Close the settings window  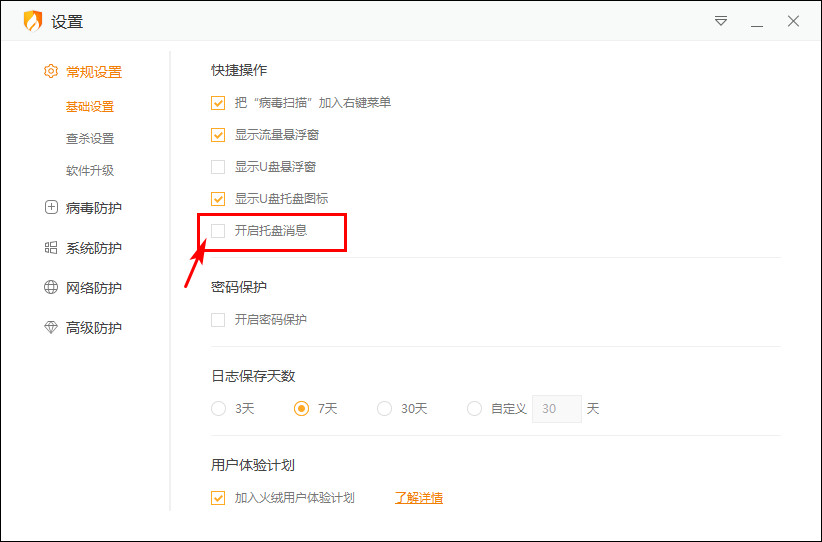click(793, 21)
